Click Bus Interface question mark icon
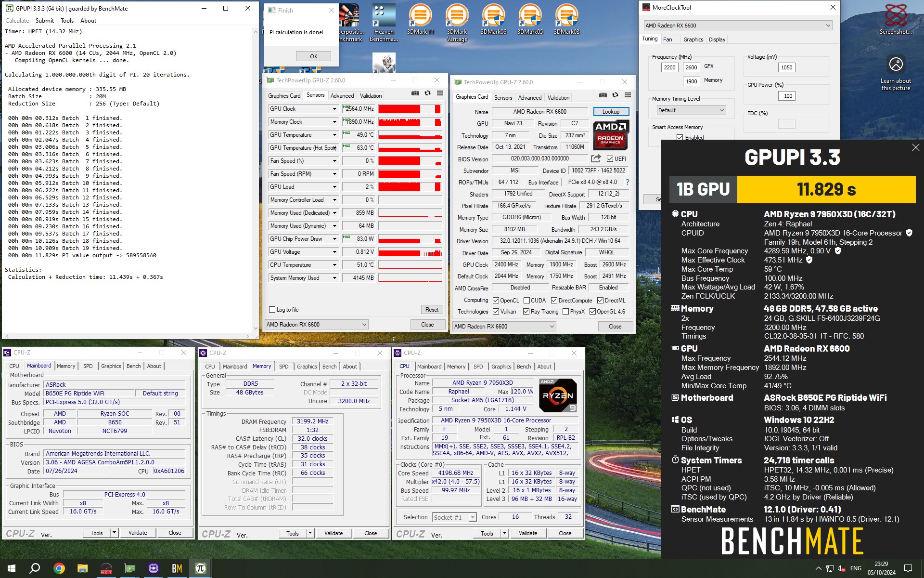924x578 pixels. coord(627,182)
